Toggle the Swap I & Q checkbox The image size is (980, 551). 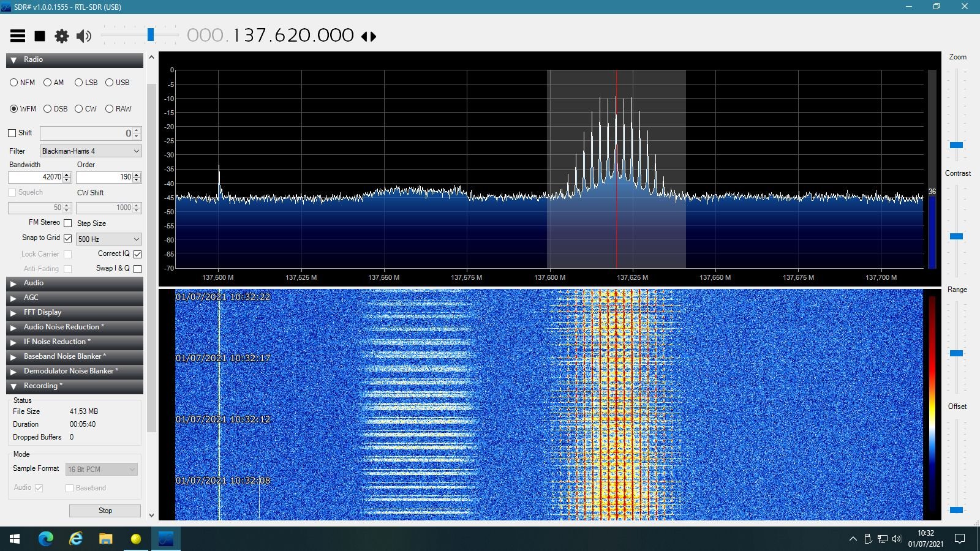138,269
